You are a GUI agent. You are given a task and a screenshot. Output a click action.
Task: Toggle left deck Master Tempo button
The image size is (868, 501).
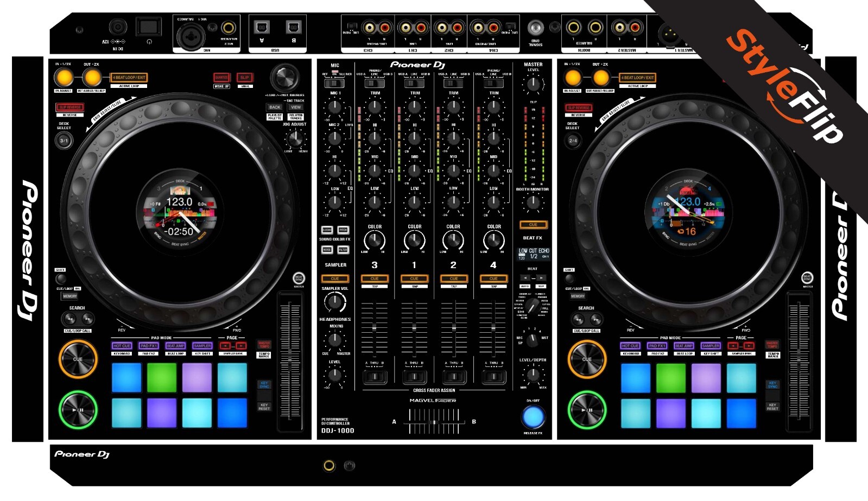pyautogui.click(x=264, y=345)
